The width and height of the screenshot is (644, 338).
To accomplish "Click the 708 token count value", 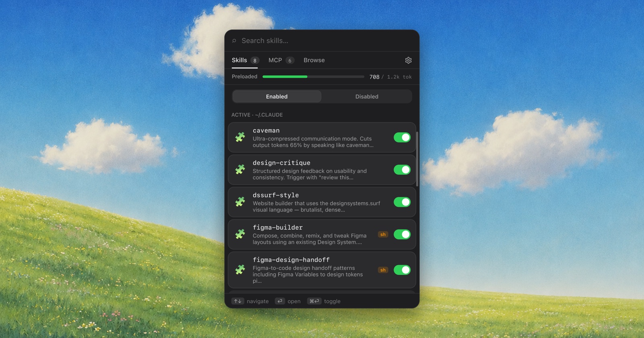I will [x=374, y=77].
